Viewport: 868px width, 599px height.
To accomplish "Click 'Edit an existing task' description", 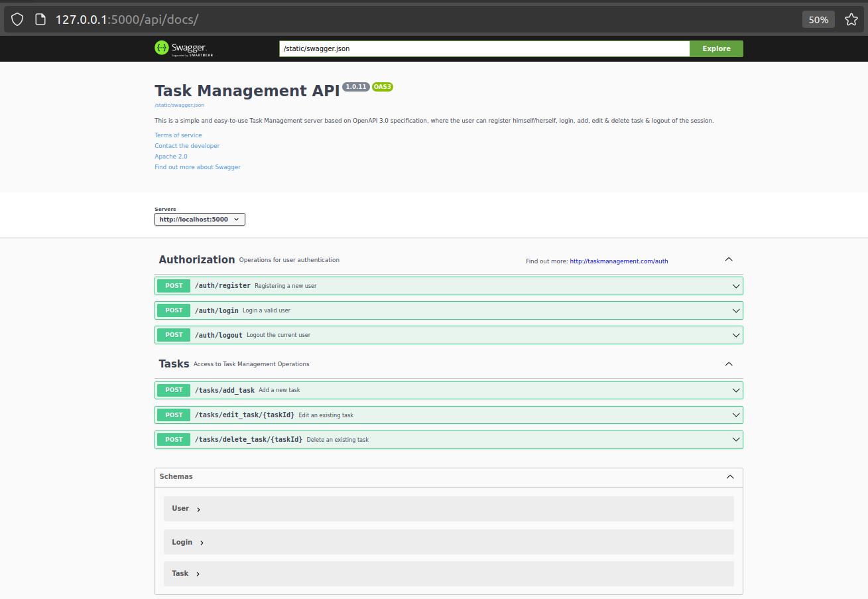I will [x=326, y=415].
